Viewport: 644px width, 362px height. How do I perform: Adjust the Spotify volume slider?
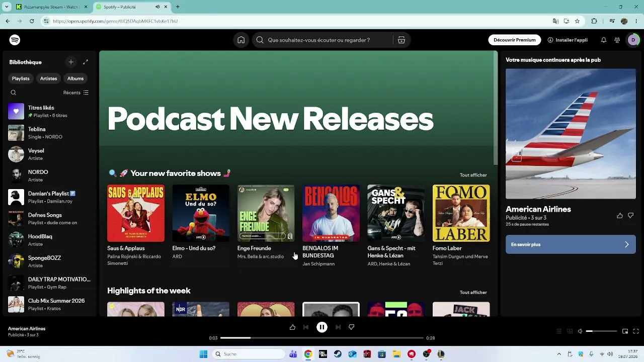[602, 331]
